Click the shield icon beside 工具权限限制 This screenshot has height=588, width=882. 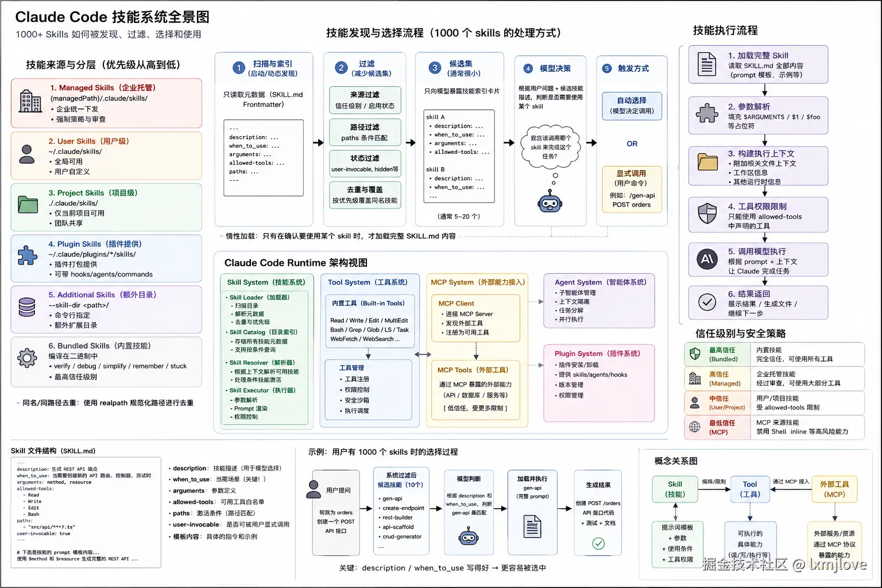(x=707, y=214)
